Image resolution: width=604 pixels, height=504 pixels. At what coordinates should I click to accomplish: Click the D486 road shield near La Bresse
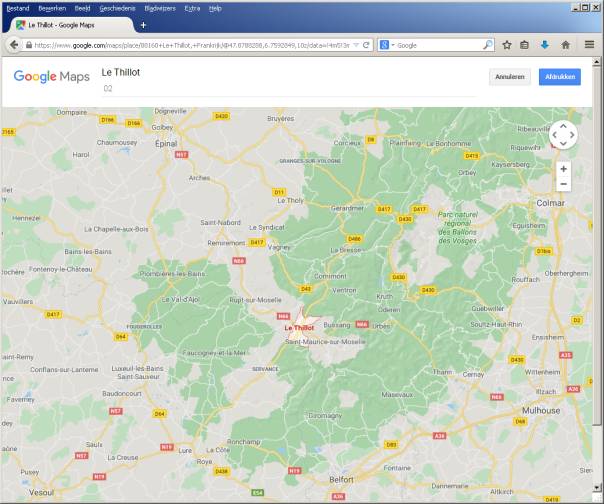[x=354, y=239]
